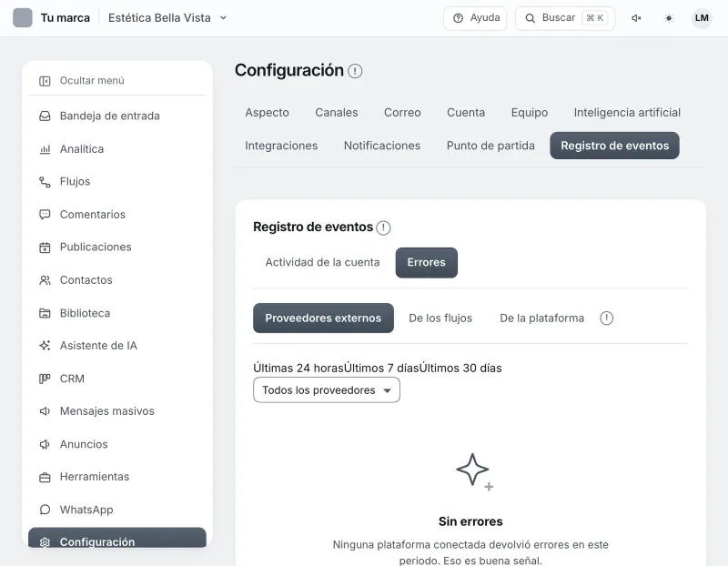Expand the Estética Bella Vista account switcher

coord(167,18)
